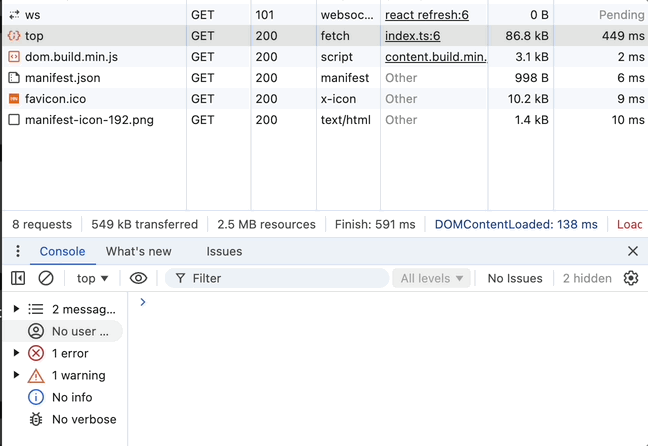
Task: Select the No verbose filter
Action: 84,419
